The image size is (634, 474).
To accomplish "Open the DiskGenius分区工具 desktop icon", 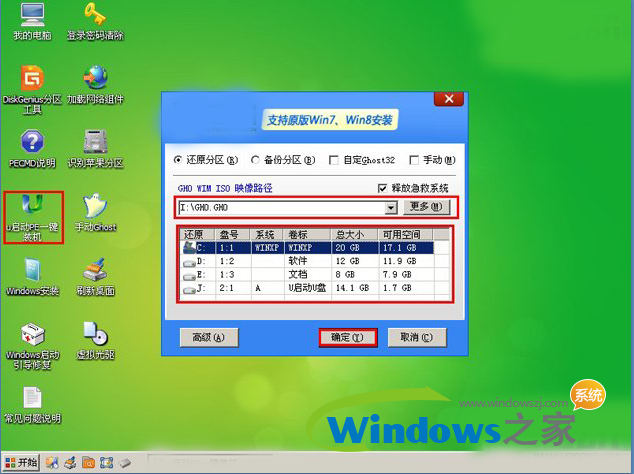I will click(x=33, y=78).
